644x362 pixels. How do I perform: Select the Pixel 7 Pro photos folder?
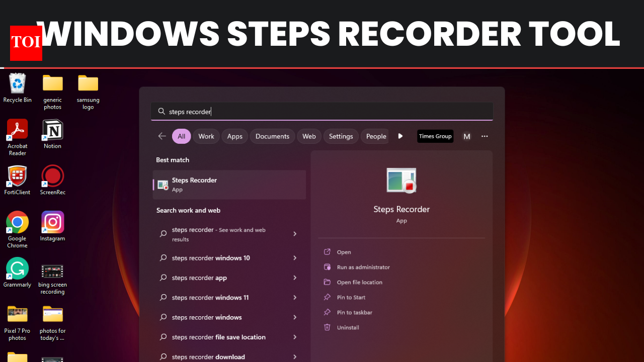pos(17,323)
